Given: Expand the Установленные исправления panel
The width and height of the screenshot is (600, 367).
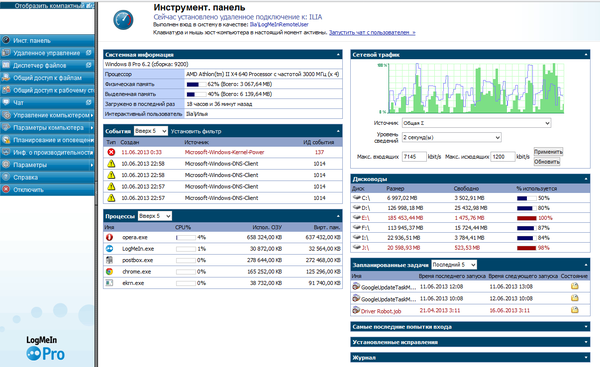Looking at the screenshot, I should [470, 342].
